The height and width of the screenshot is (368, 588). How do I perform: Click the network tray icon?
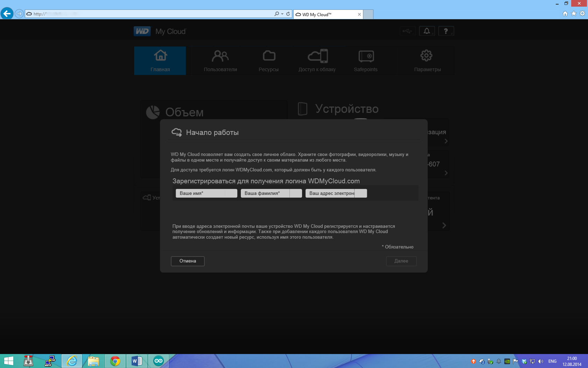[532, 361]
